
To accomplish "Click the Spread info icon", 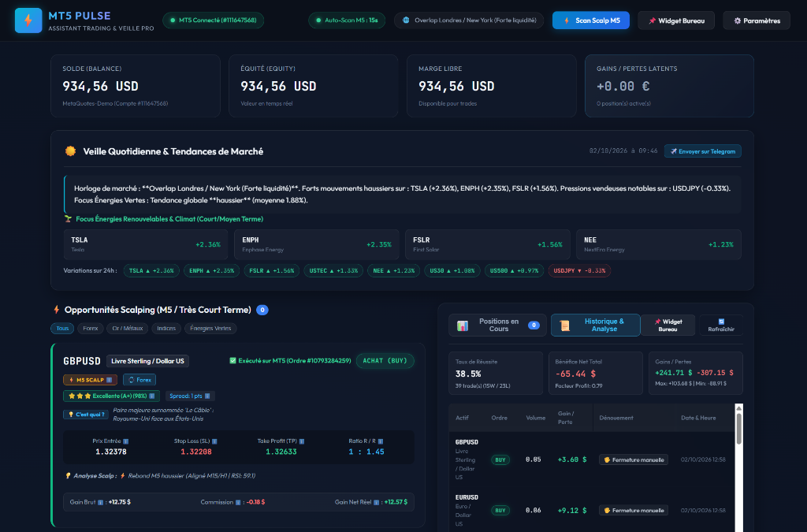I will tap(207, 396).
